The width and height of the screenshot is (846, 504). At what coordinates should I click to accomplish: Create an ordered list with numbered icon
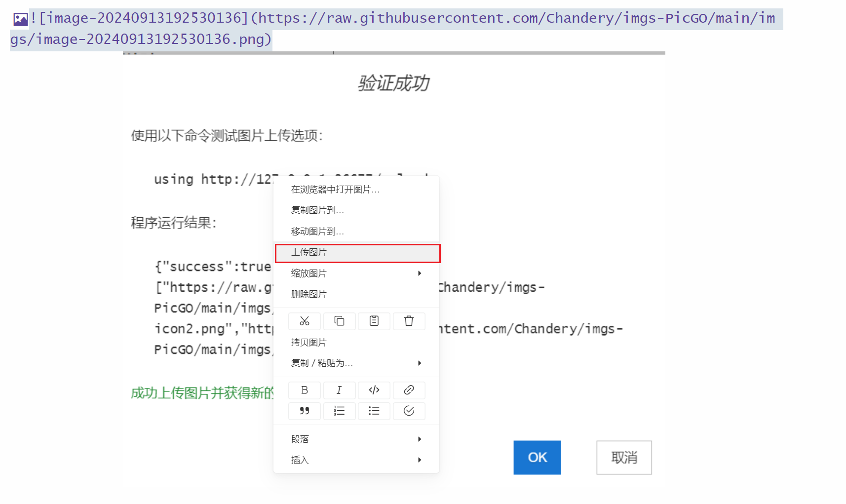click(x=339, y=411)
